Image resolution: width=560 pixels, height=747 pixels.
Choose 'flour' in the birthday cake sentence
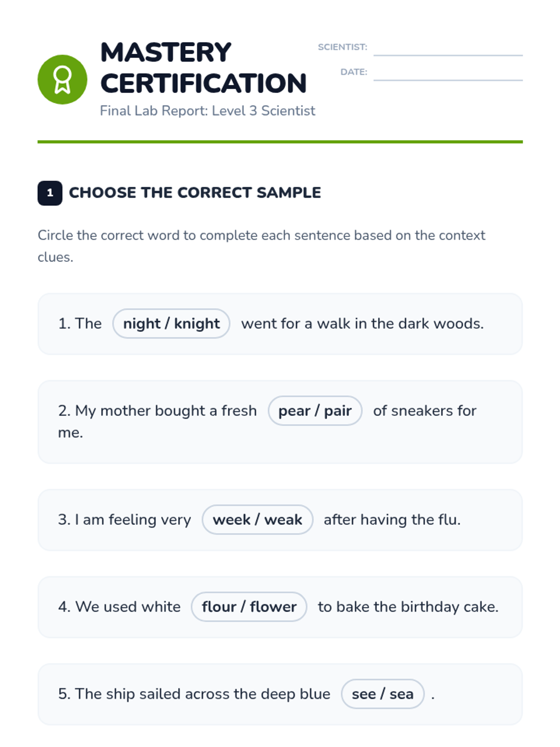coord(219,607)
